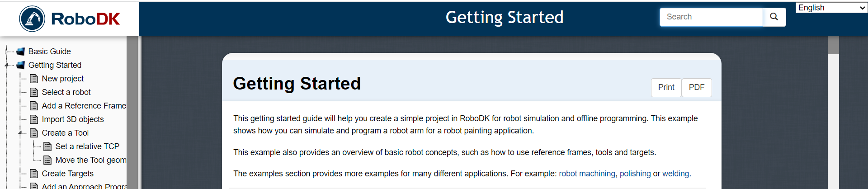
Task: Click the Getting Started book icon in tree
Action: 20,65
